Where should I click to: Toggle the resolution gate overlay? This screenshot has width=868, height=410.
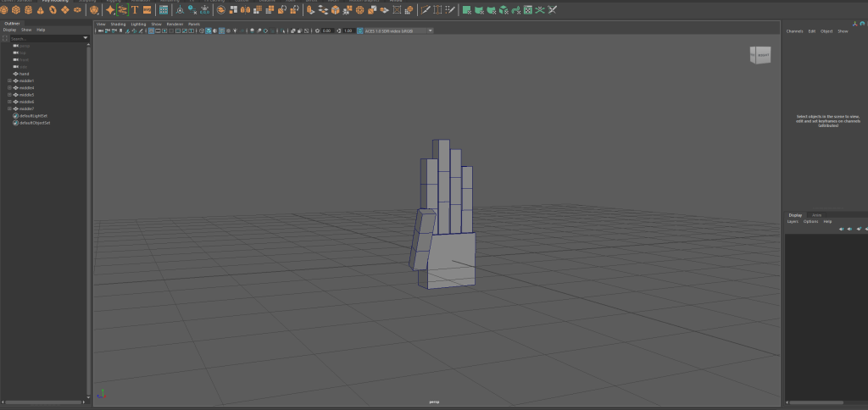(164, 30)
